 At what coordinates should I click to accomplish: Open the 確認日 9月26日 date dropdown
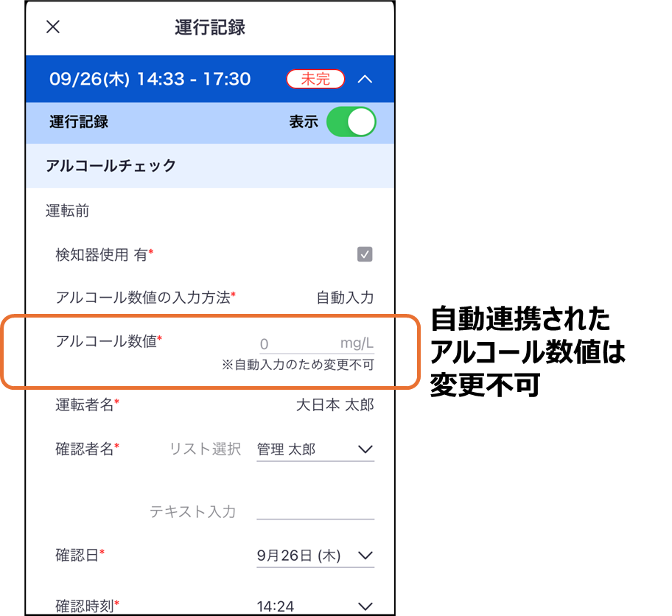315,556
